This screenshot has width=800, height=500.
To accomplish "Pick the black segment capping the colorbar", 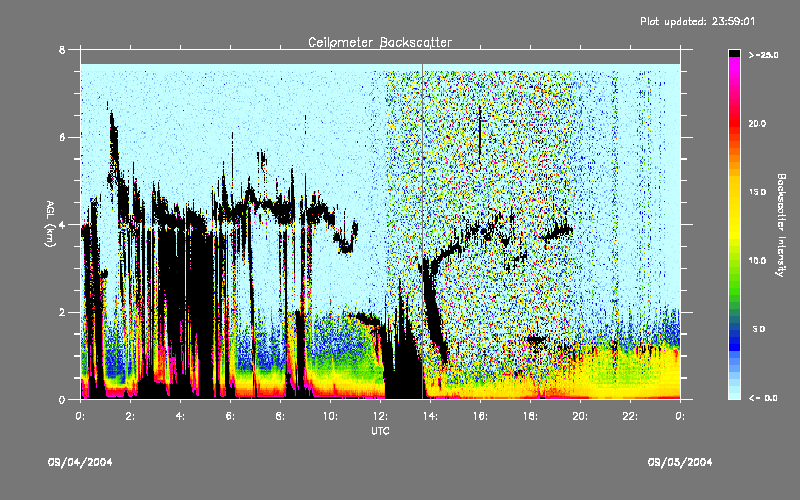I will (734, 53).
